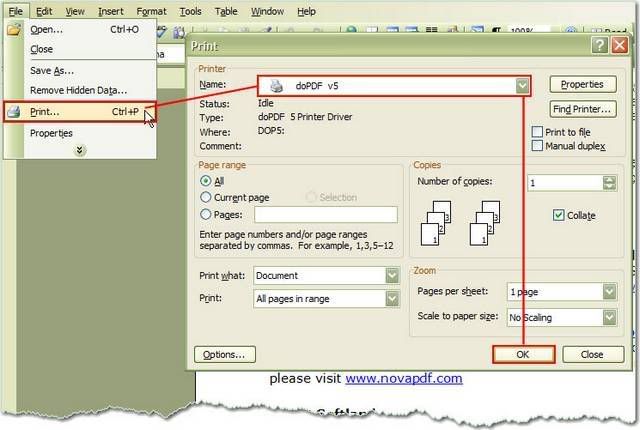Select the All page range option
Viewport: 640px width, 430px height.
(x=206, y=181)
